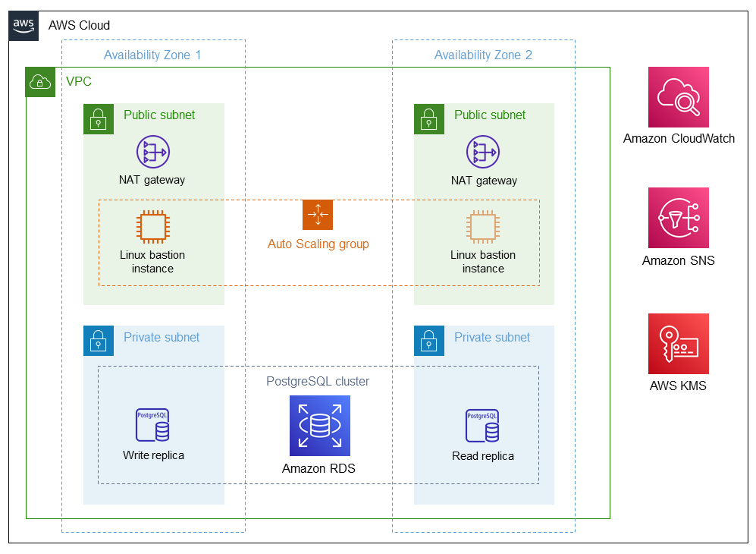Screen dimensions: 756x554
Task: Click the Amazon SNS icon
Action: point(678,218)
